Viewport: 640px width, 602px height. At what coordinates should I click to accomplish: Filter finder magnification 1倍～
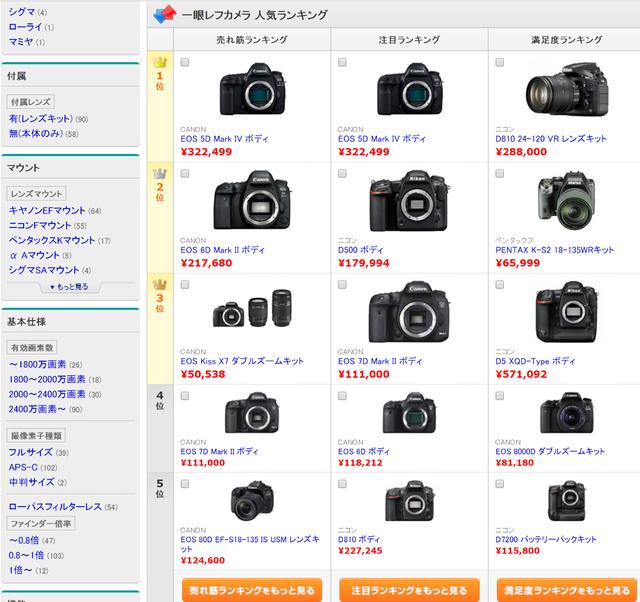20,570
